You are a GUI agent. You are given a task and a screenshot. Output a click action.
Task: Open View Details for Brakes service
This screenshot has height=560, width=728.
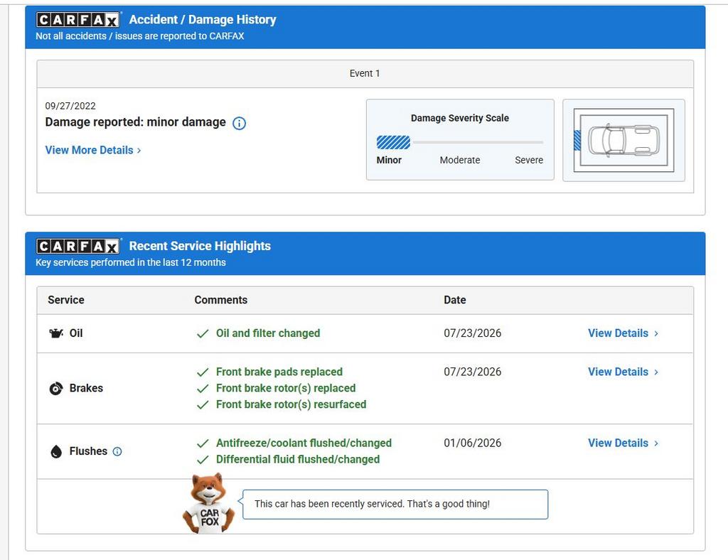point(623,372)
